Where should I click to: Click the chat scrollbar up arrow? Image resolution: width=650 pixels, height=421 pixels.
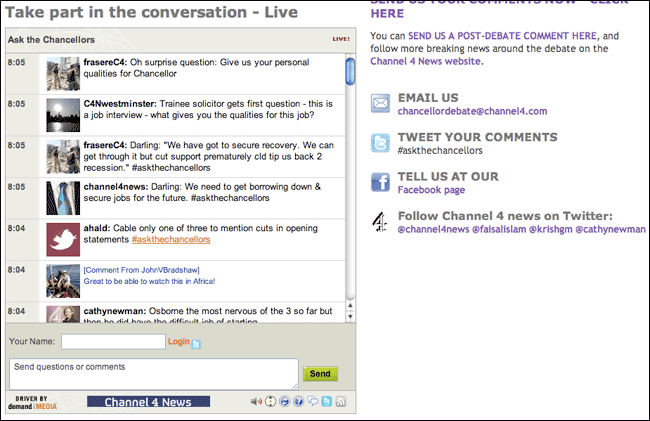pyautogui.click(x=350, y=305)
